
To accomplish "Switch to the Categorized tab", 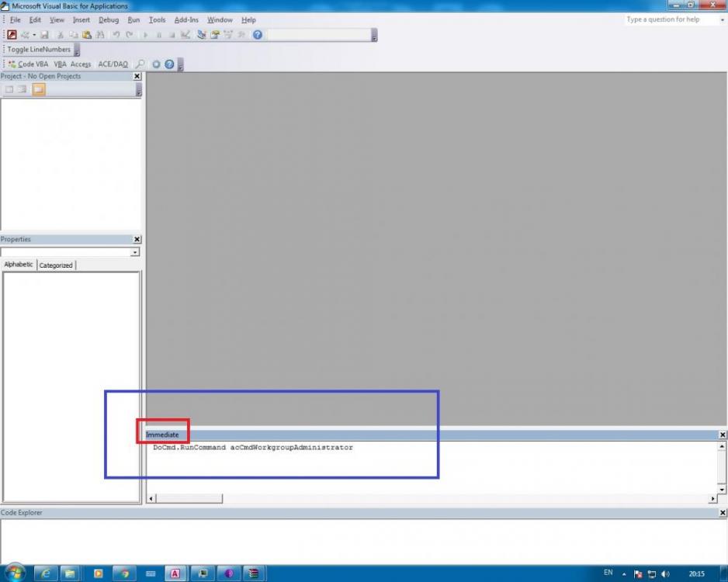I will tap(56, 265).
